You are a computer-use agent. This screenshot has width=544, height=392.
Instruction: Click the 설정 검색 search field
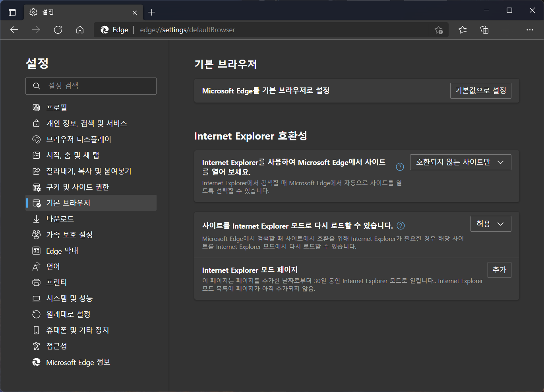coord(91,86)
